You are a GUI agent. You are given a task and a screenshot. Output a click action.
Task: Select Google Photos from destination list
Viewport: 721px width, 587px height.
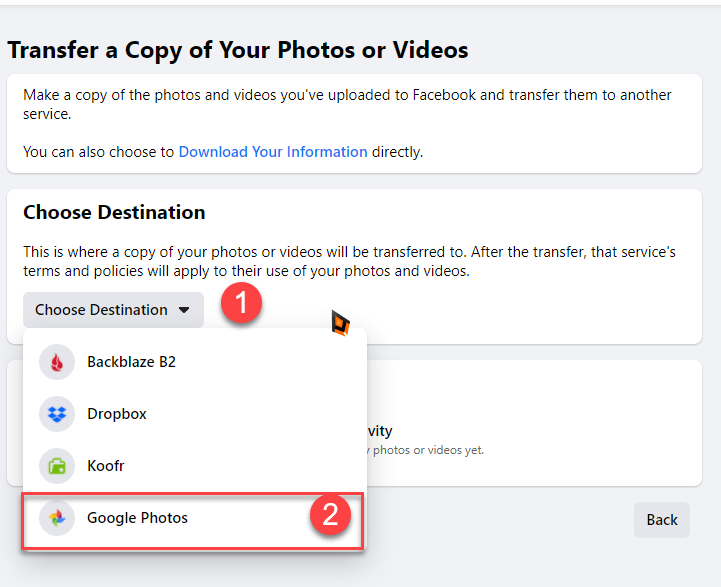pos(193,520)
